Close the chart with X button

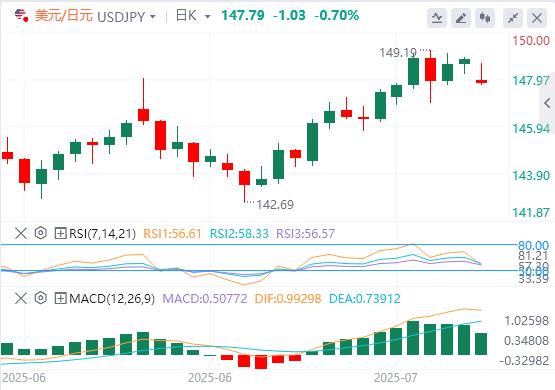click(x=537, y=17)
